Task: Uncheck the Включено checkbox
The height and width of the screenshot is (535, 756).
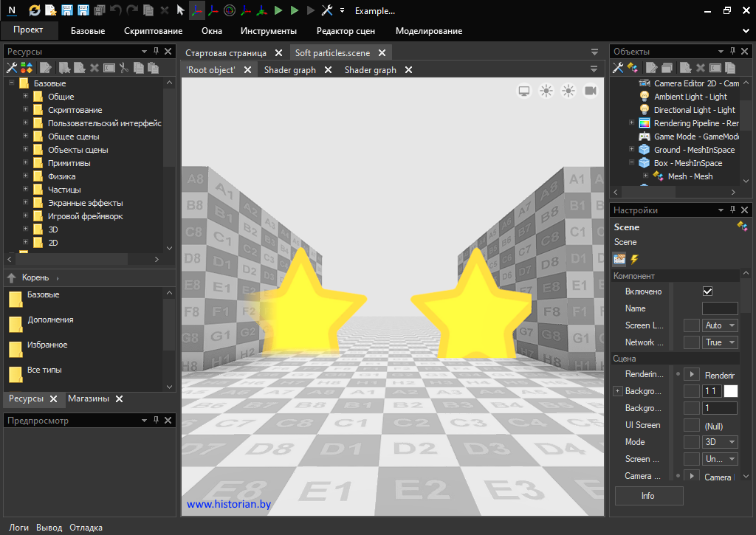Action: (x=707, y=291)
